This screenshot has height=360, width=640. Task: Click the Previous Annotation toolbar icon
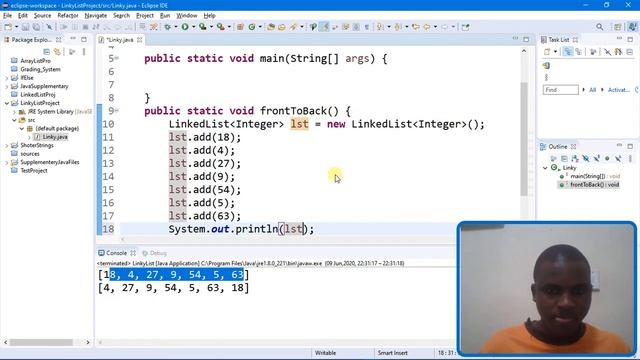(398, 27)
